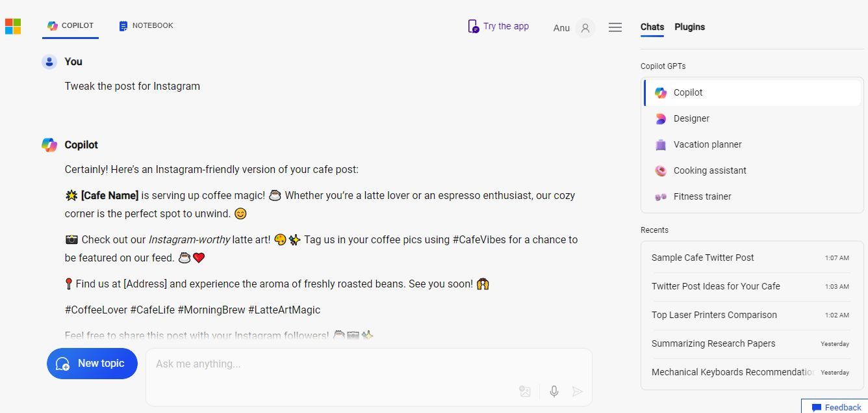Click the You user avatar icon
Image resolution: width=868 pixels, height=413 pixels.
49,62
